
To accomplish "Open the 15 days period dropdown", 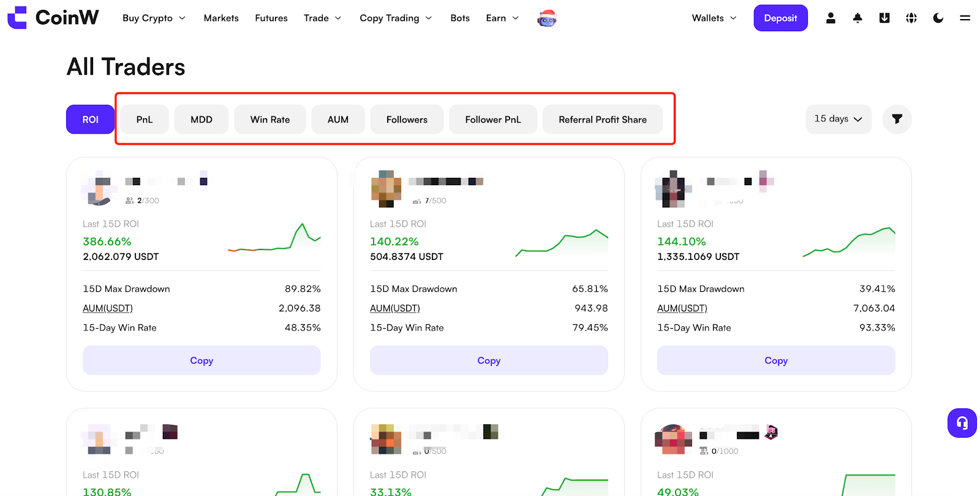I will coord(838,119).
